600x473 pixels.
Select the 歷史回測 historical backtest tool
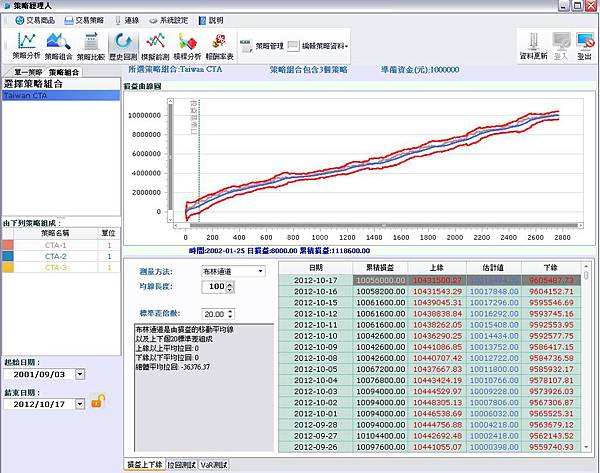(x=123, y=46)
